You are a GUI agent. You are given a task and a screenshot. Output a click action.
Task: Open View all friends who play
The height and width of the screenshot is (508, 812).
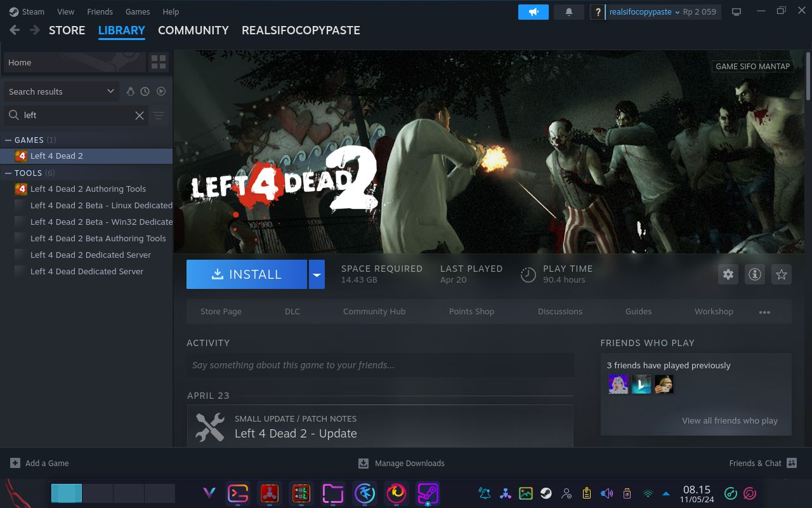pos(730,420)
